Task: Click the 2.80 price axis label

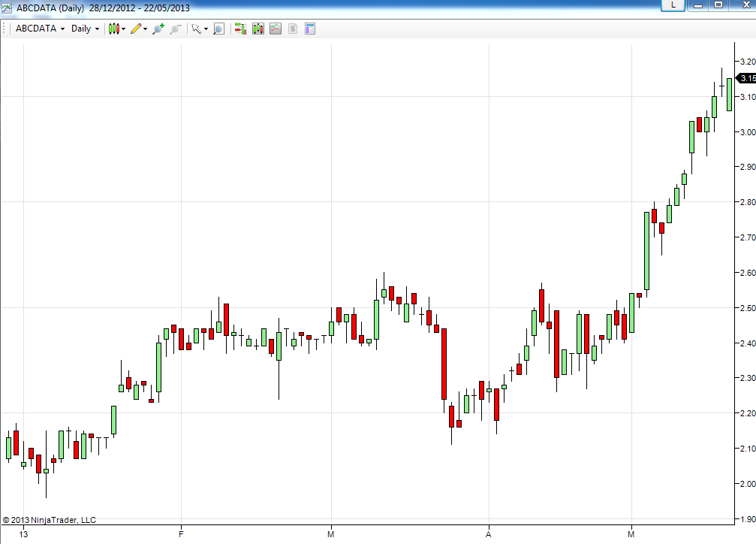Action: [x=748, y=202]
